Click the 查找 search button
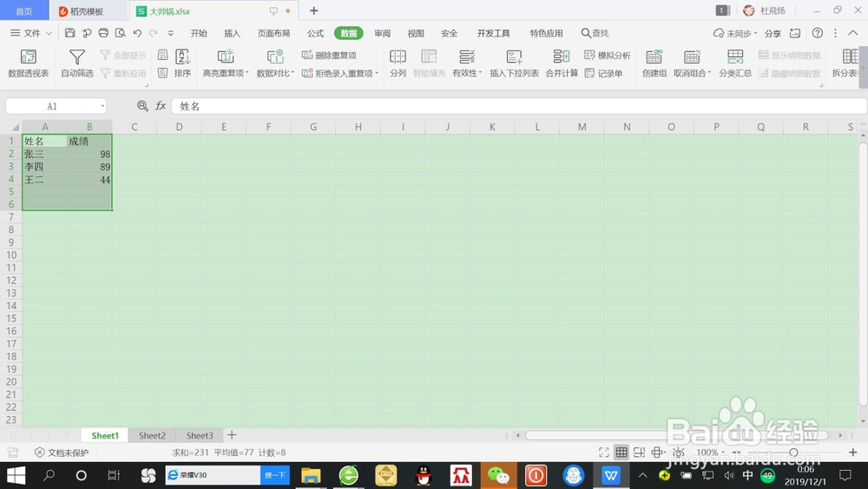 [595, 33]
